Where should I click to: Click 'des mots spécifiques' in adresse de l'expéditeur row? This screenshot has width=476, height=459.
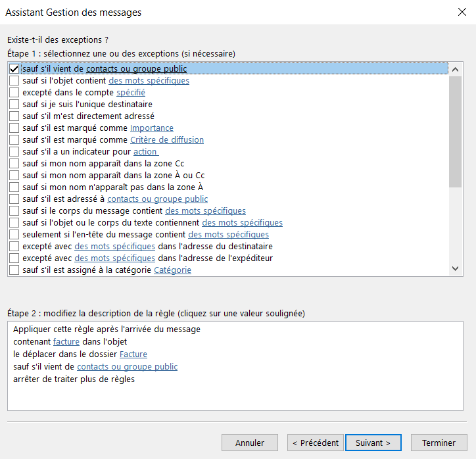point(115,258)
